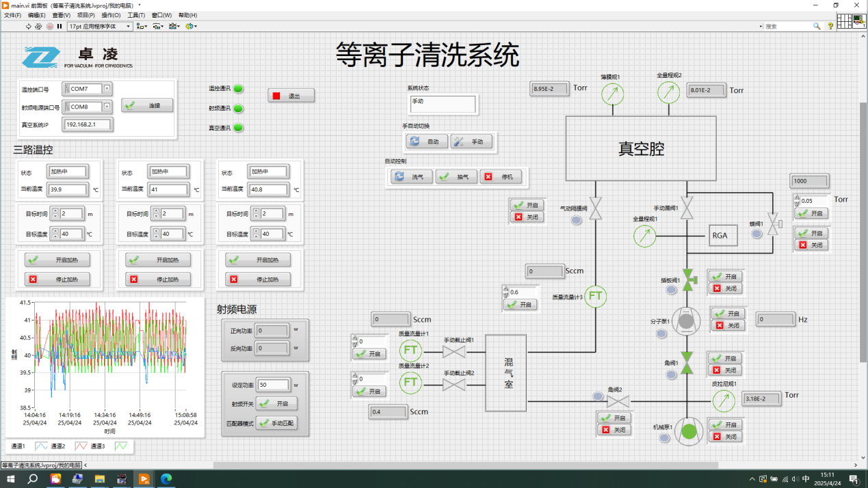Screen dimensions: 868x488
Task: Switch to the 等离子清洗系统.lvproj tab at bottom
Action: click(41, 465)
